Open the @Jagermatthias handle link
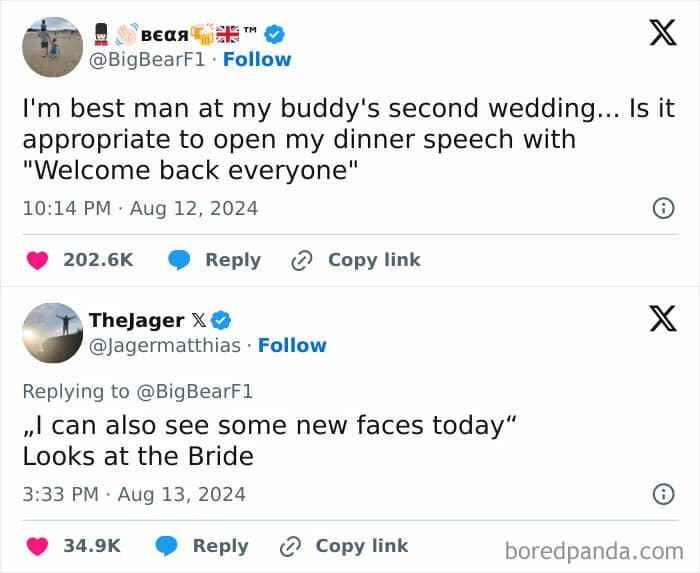Image resolution: width=700 pixels, height=573 pixels. click(x=165, y=345)
